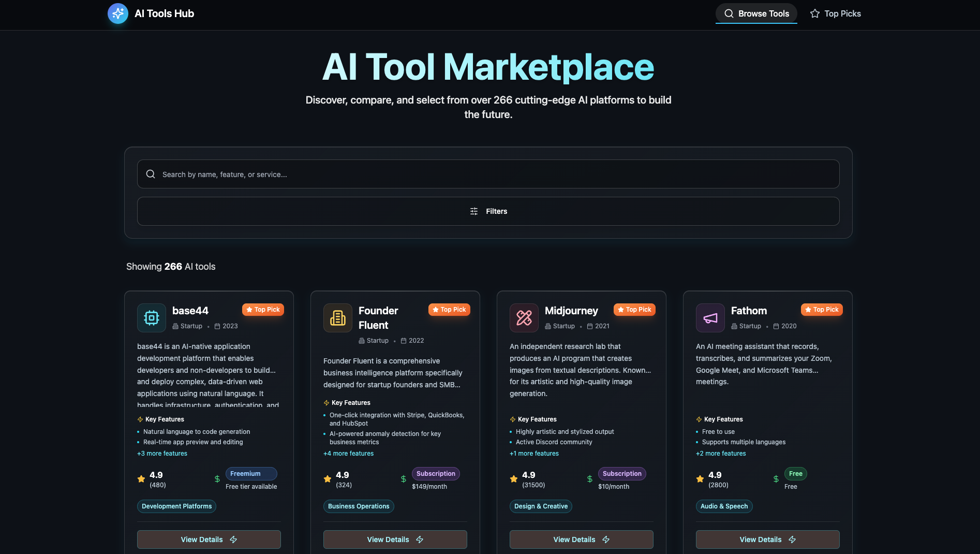Expand +1 more features on Midjourney
This screenshot has width=980, height=554.
coord(534,454)
